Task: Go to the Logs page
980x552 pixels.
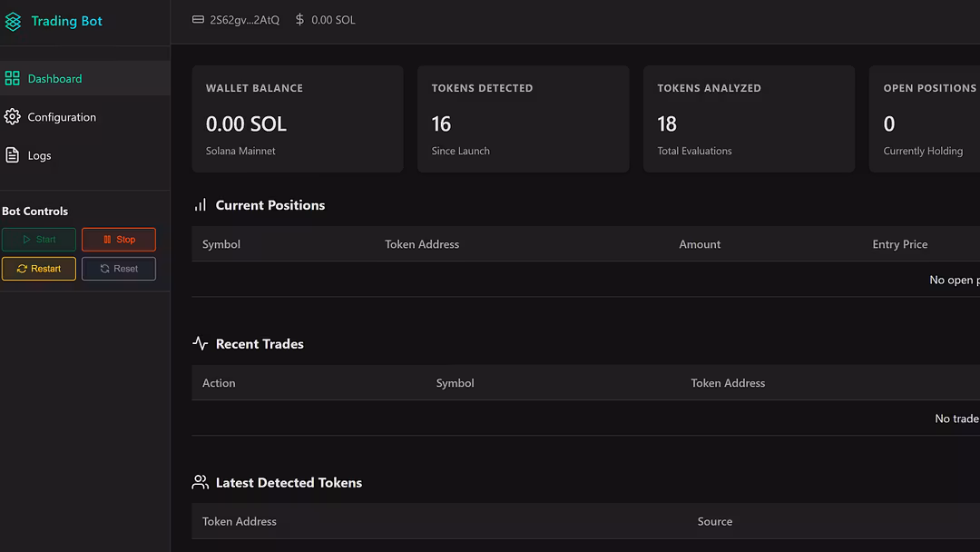Action: (39, 155)
